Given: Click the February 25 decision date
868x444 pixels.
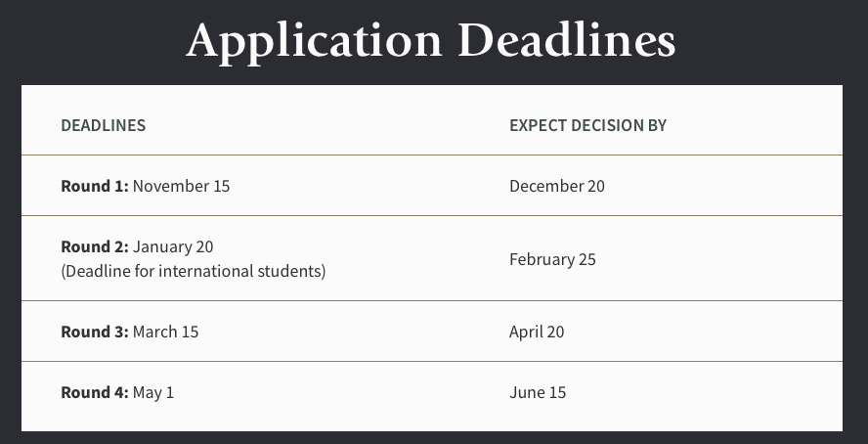Looking at the screenshot, I should click(552, 259).
